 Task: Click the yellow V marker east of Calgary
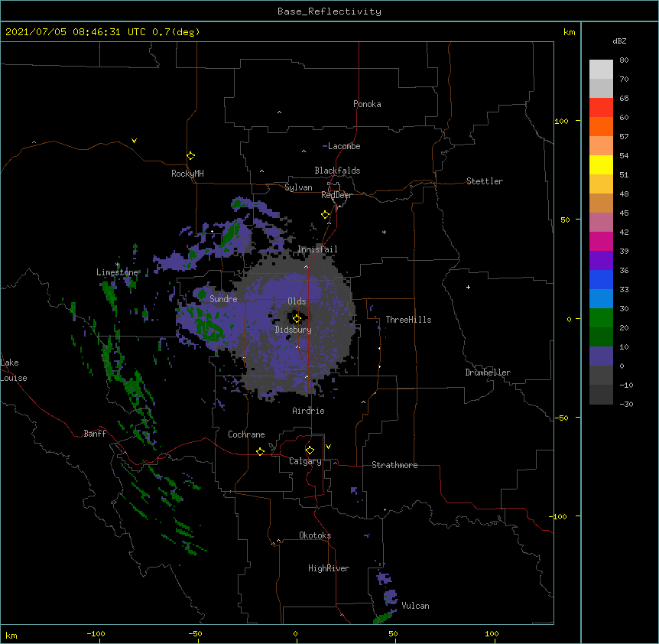click(328, 447)
